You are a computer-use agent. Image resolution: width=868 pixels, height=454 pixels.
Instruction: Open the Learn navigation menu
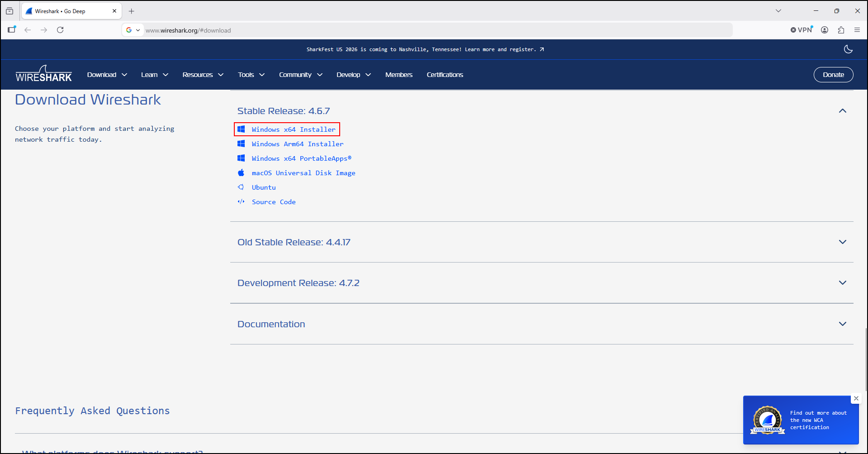(155, 75)
